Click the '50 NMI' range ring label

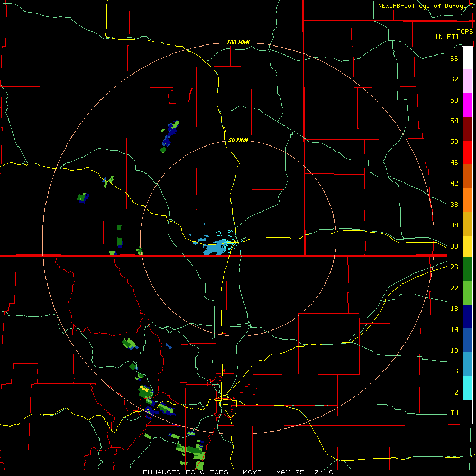click(238, 140)
